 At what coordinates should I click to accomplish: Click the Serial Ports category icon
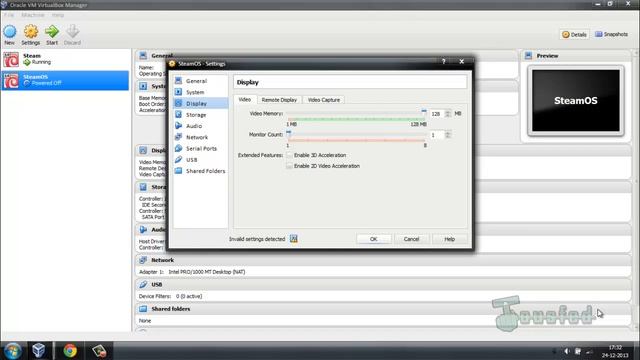coord(178,148)
